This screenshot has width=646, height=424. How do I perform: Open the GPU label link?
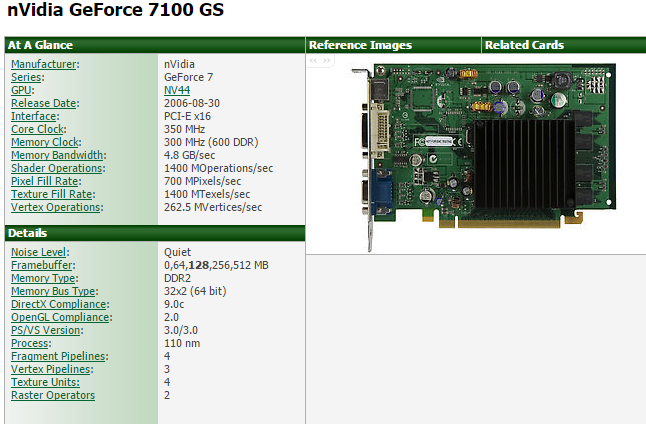(21, 90)
